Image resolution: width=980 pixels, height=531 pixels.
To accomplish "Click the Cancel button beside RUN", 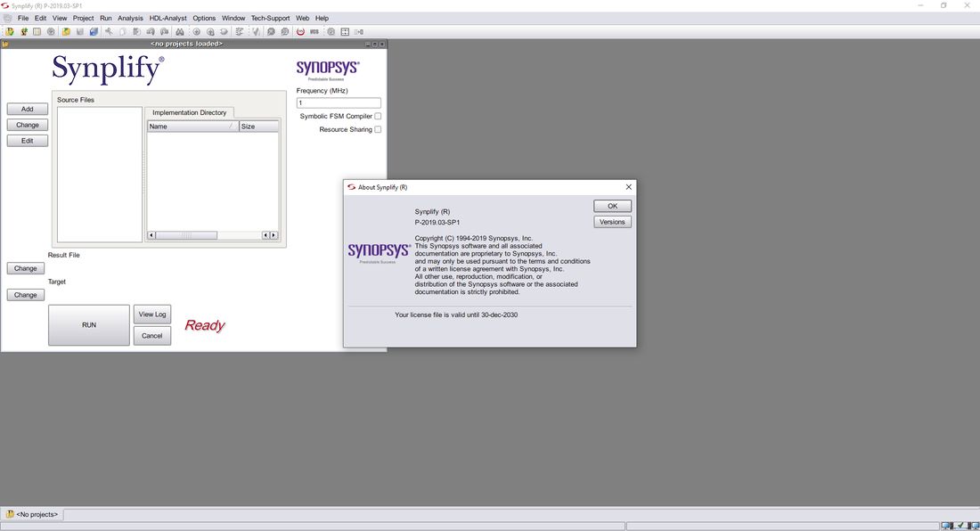I will [x=151, y=336].
